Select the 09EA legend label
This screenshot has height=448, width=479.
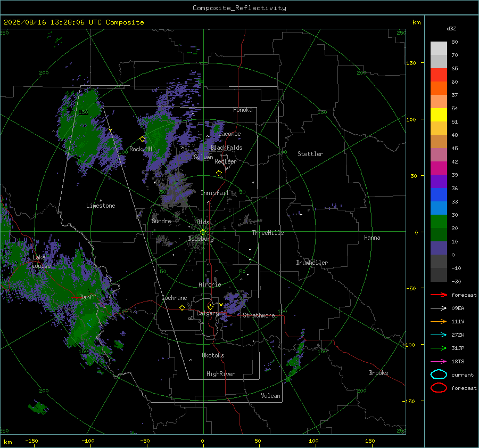coord(458,308)
